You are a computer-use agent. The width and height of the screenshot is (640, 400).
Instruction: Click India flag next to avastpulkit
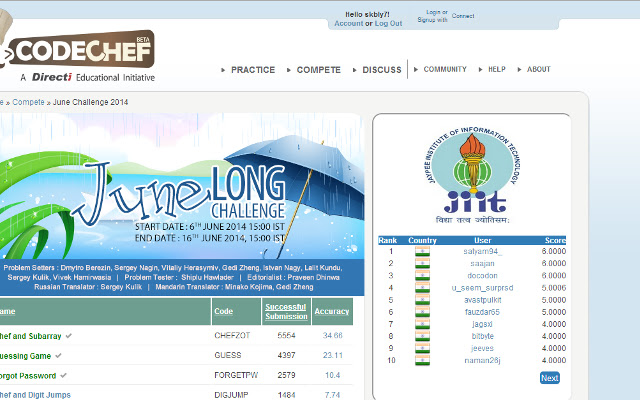[422, 300]
